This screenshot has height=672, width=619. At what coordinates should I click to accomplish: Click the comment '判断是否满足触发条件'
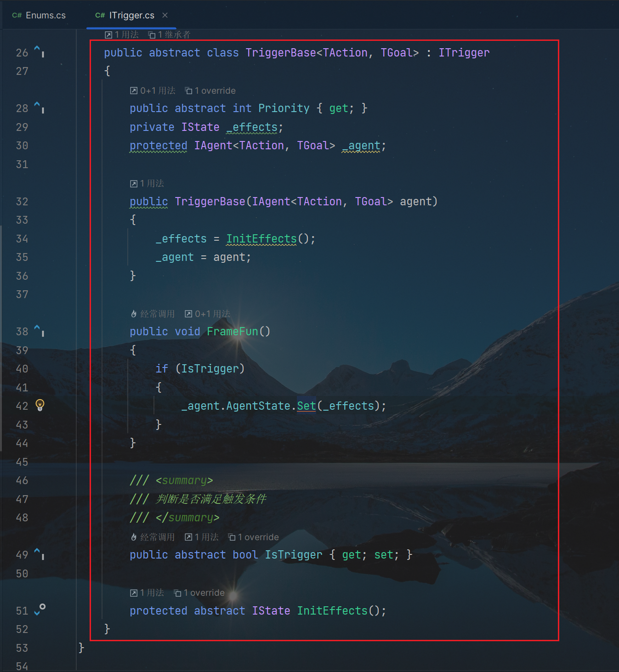coord(211,499)
